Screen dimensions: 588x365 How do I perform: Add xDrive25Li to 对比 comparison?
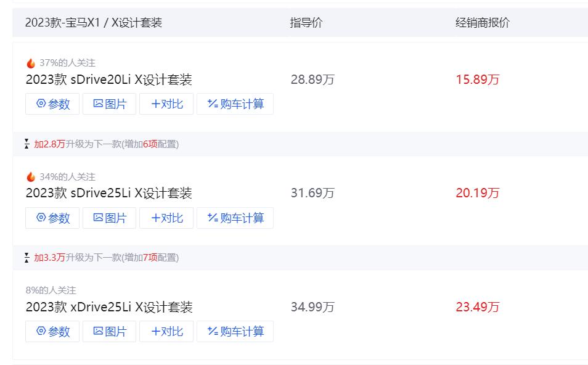[166, 331]
